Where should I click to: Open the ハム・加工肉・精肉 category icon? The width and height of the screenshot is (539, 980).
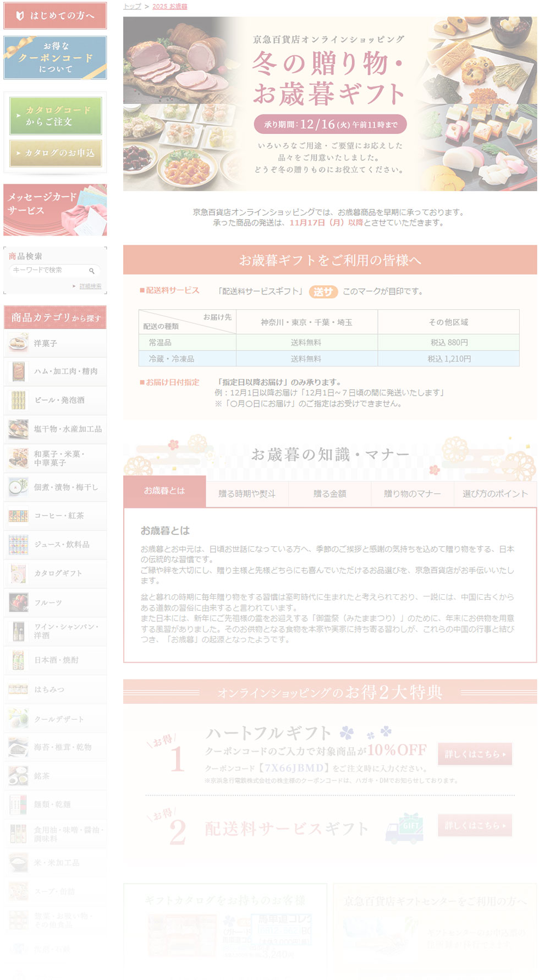click(x=18, y=371)
